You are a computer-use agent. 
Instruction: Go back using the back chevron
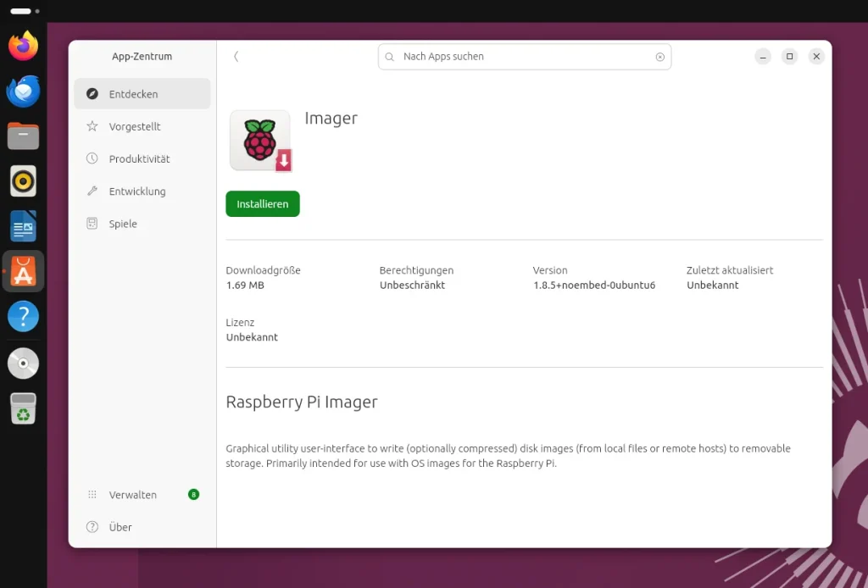click(236, 57)
